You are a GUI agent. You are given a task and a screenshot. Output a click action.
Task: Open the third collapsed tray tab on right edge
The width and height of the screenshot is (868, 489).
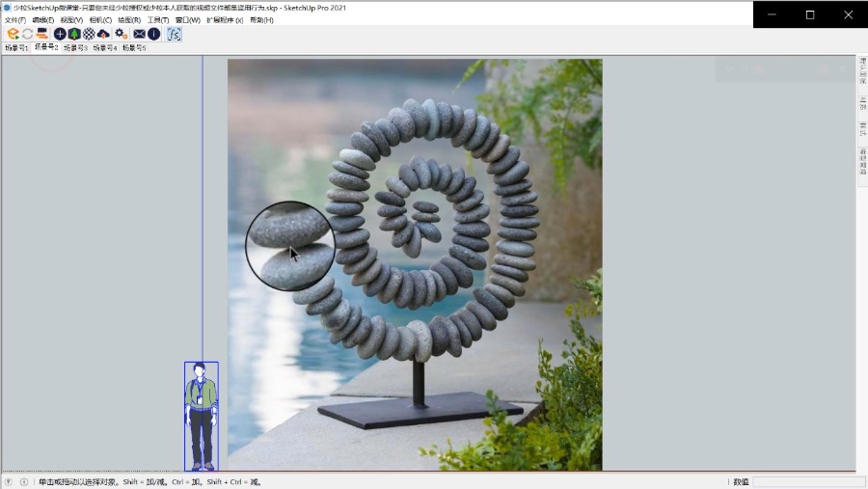coord(862,128)
